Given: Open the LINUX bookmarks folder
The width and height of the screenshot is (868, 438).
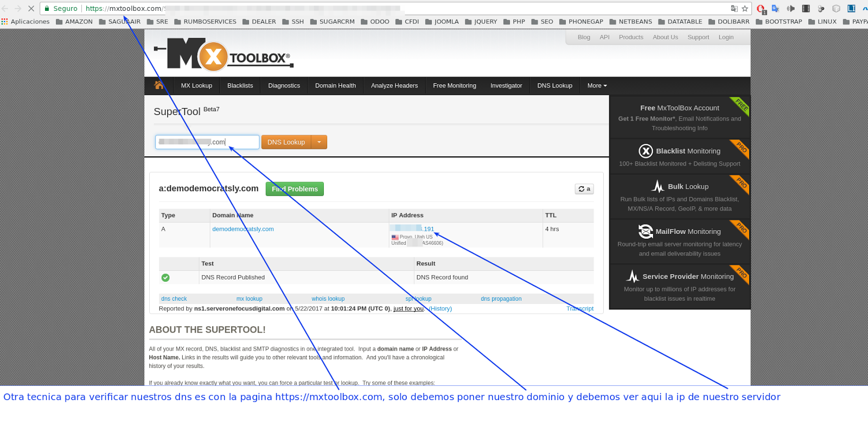Looking at the screenshot, I should coord(822,22).
